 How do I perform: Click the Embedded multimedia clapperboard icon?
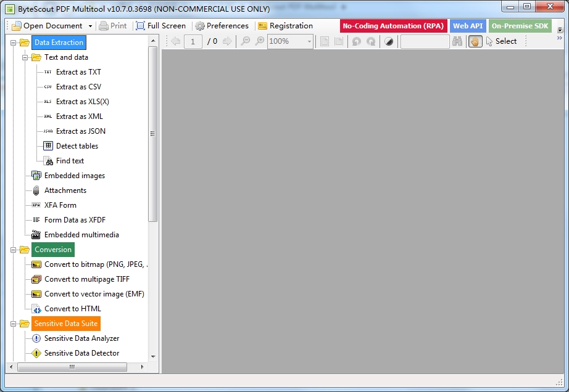(x=36, y=235)
